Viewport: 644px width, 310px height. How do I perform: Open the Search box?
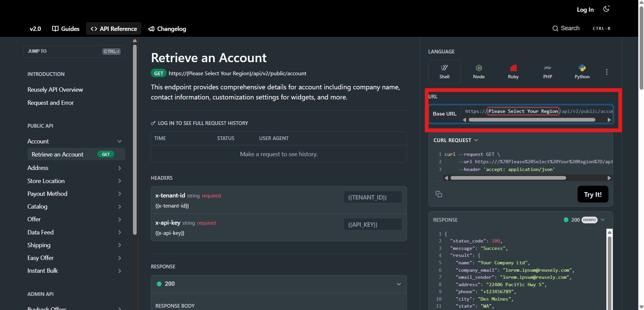582,29
